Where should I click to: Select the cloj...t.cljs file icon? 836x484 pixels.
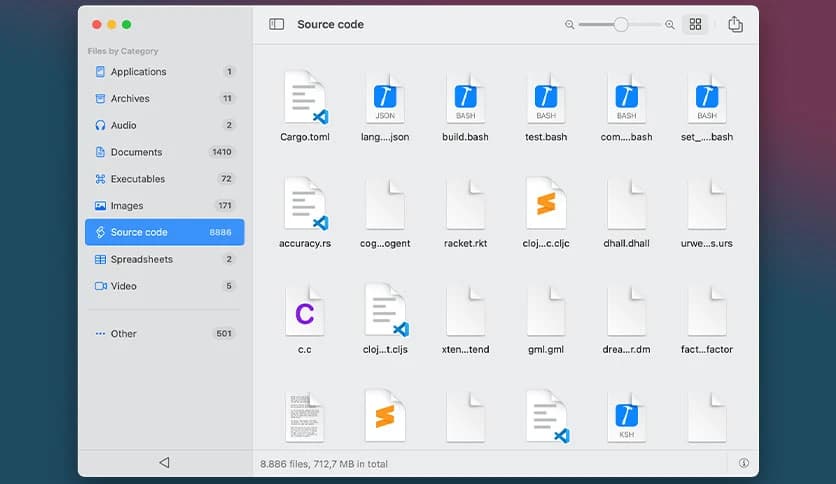coord(386,311)
